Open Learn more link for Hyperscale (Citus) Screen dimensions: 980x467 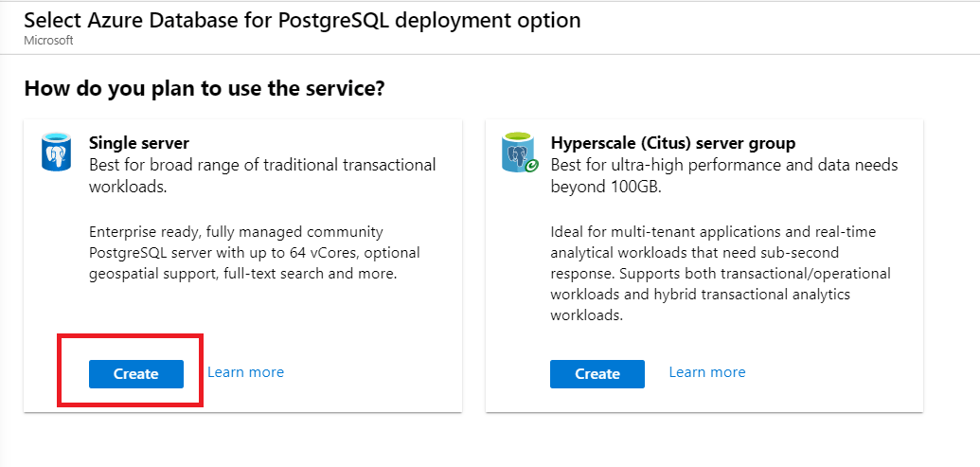(x=707, y=372)
